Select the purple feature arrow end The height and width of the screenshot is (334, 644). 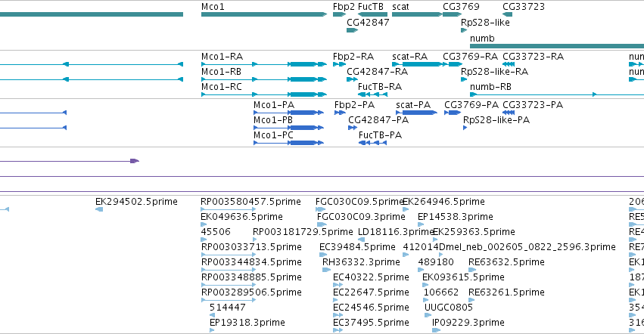(x=135, y=161)
